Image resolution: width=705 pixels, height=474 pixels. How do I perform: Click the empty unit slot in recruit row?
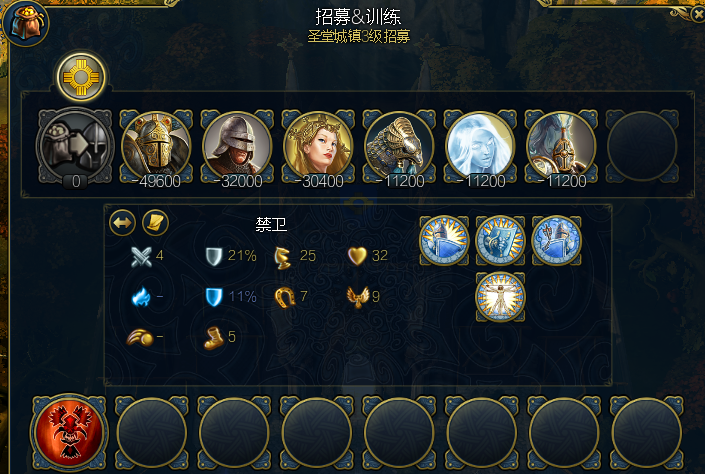pos(642,147)
